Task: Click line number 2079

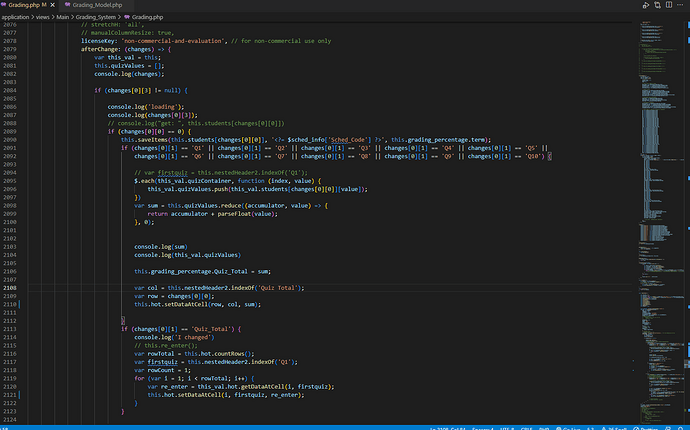Action: point(10,49)
